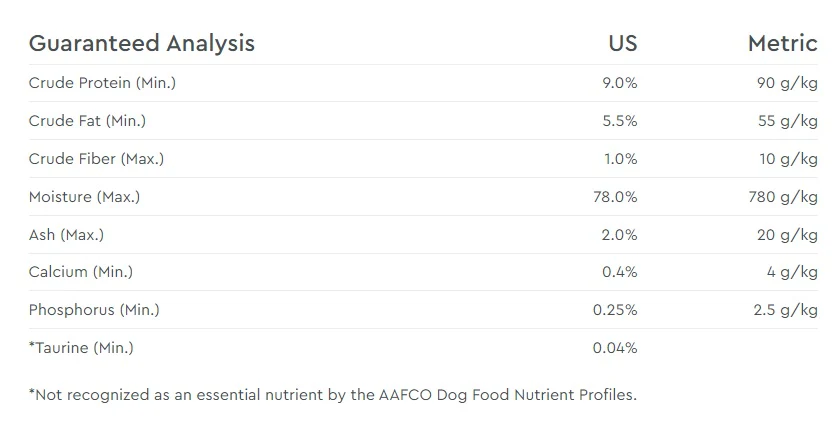Click the 9.0% crude protein value

[620, 83]
